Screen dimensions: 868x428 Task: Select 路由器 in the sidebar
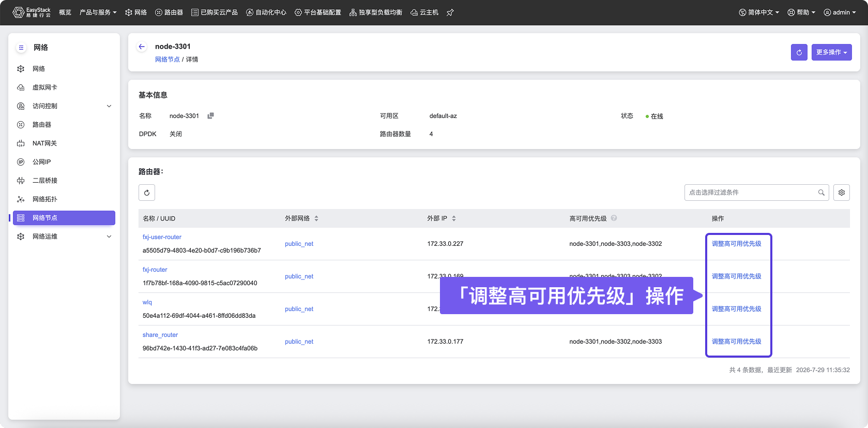click(x=64, y=125)
